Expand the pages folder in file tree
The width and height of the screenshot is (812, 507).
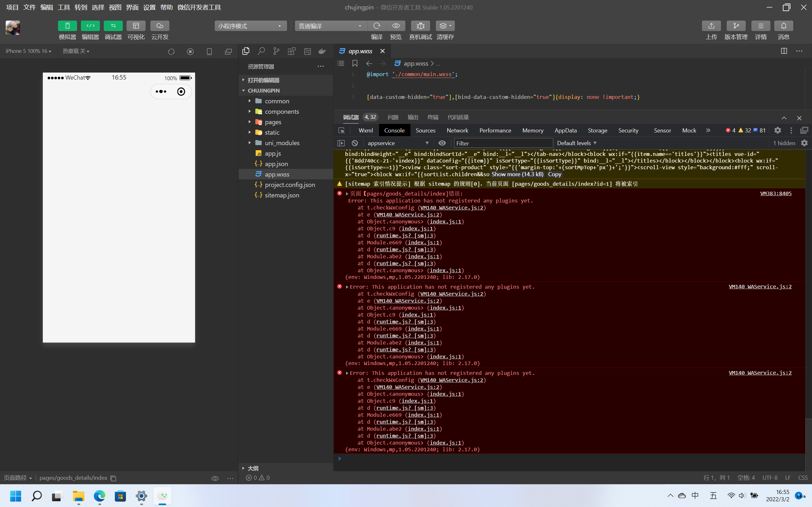click(x=250, y=121)
